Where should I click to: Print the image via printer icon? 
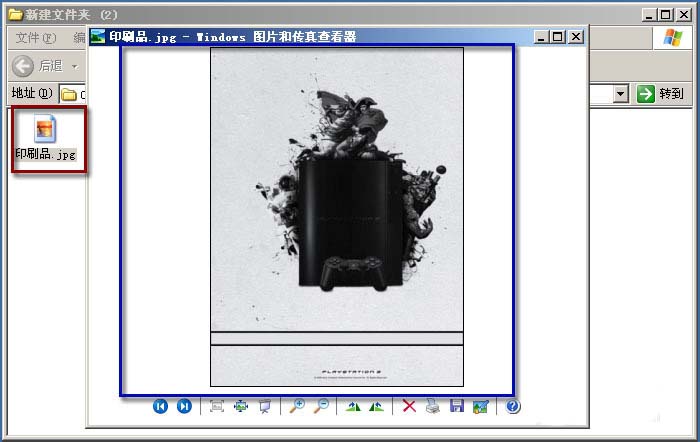point(433,406)
